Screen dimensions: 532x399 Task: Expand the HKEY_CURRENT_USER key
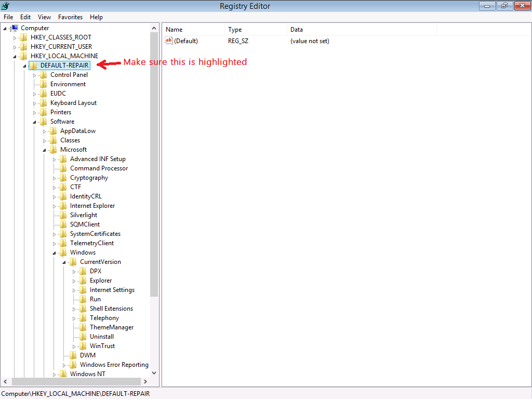15,47
